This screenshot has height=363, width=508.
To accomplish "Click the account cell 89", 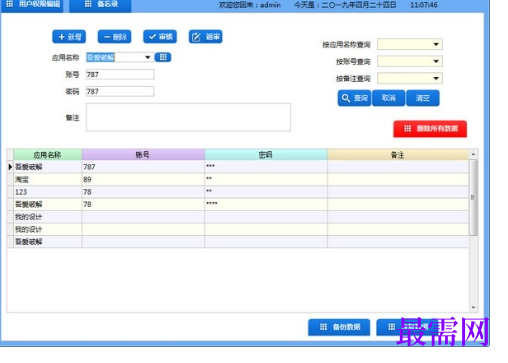I will 143,179.
